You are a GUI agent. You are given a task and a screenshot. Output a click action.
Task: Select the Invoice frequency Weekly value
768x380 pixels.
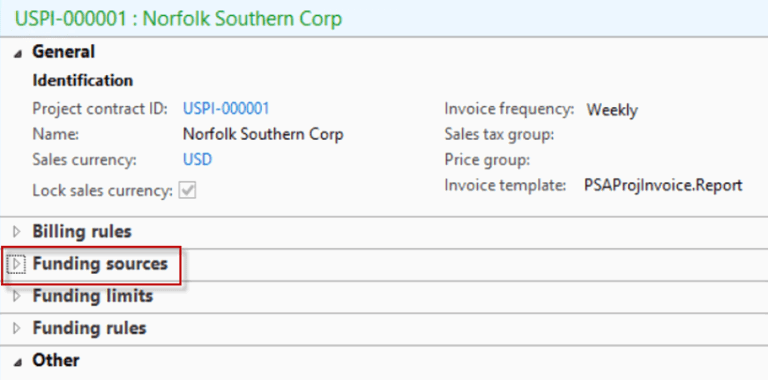pyautogui.click(x=612, y=110)
